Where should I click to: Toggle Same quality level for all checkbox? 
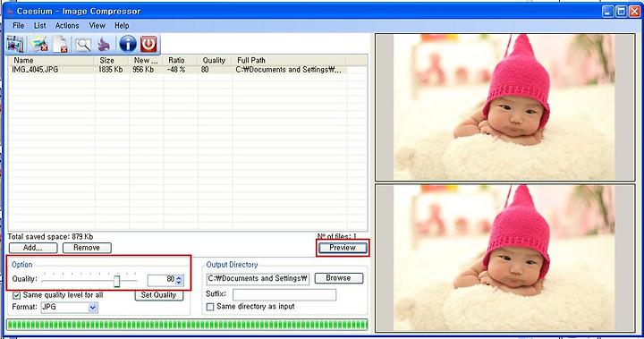pos(16,295)
